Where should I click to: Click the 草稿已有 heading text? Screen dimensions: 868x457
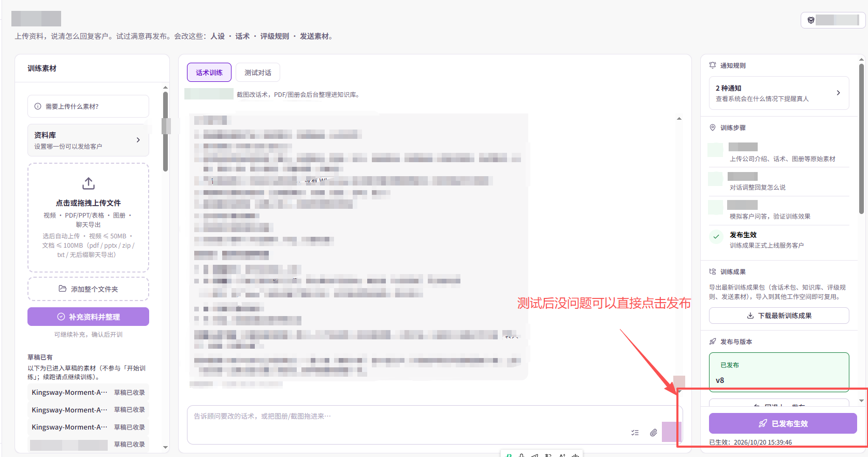pos(40,357)
